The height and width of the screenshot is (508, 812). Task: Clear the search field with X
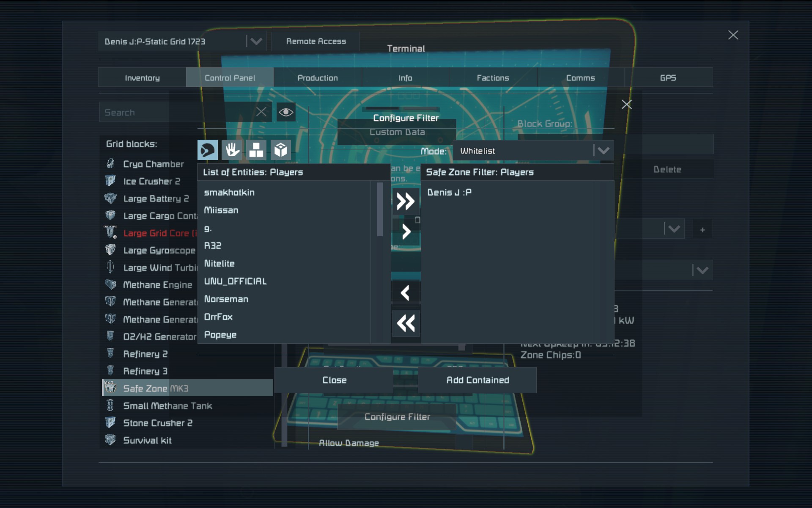261,112
